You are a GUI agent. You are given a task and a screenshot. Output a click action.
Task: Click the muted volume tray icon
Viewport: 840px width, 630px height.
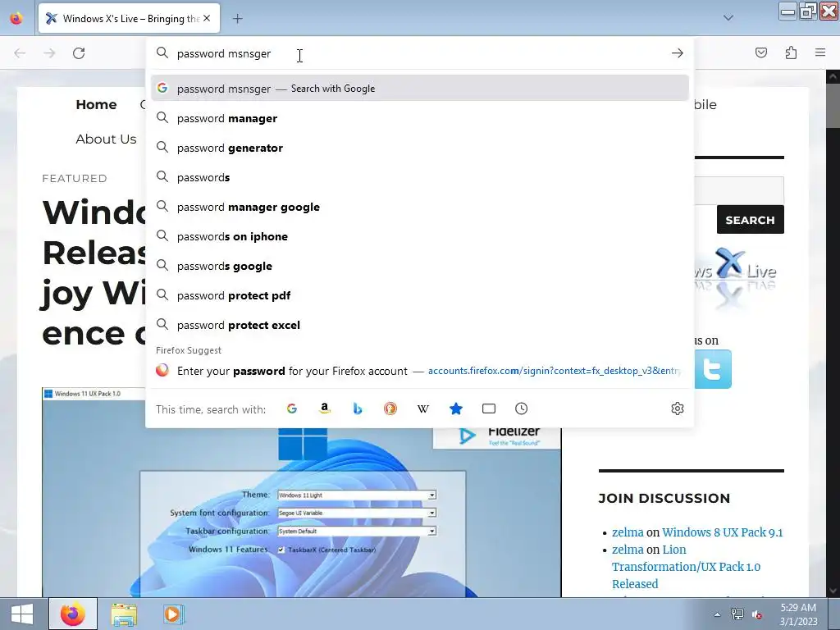(757, 614)
